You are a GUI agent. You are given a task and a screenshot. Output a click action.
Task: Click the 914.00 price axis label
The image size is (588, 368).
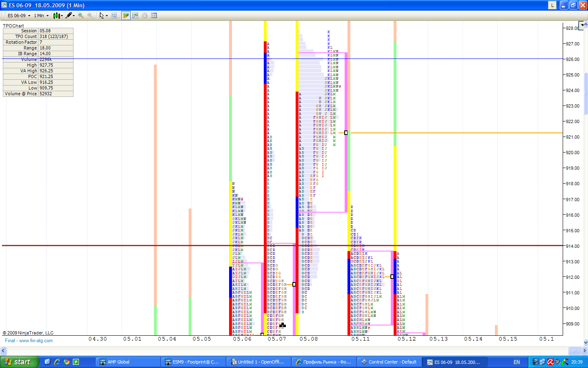click(572, 246)
